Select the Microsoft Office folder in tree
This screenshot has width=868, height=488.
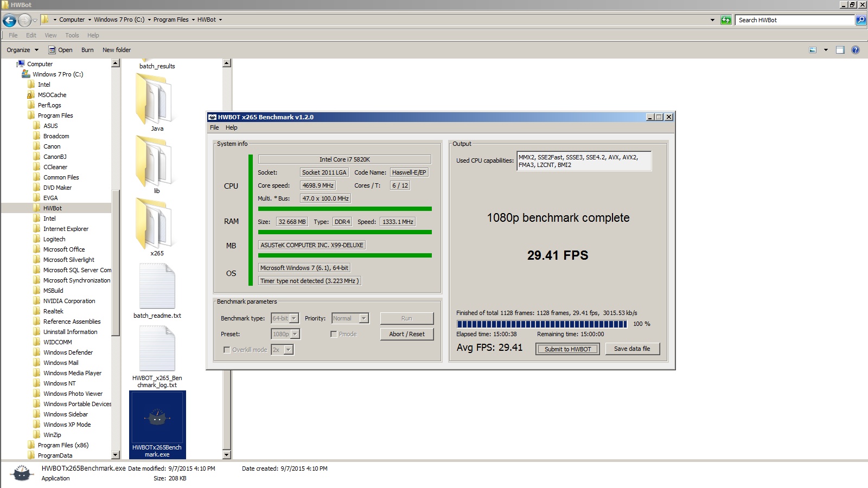(x=64, y=249)
